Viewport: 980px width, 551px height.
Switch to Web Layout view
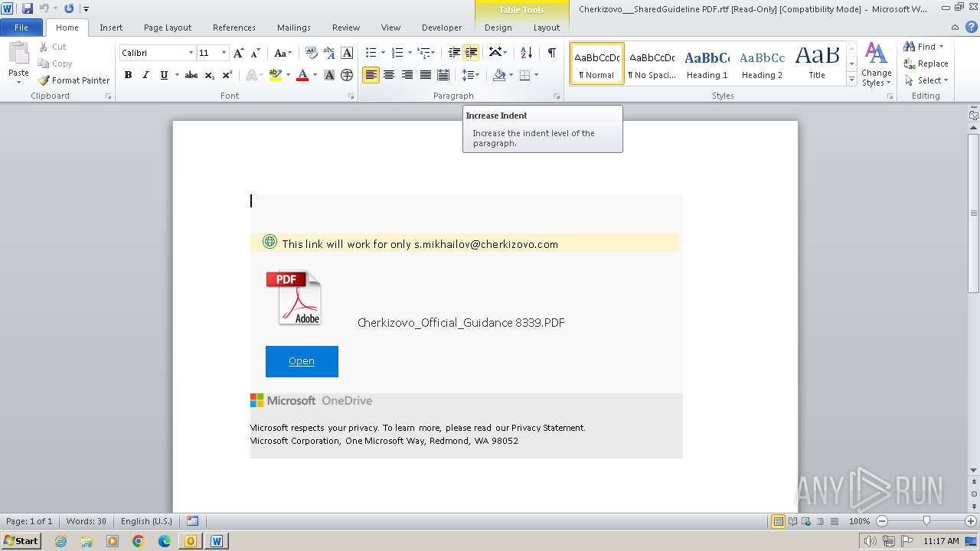point(806,521)
